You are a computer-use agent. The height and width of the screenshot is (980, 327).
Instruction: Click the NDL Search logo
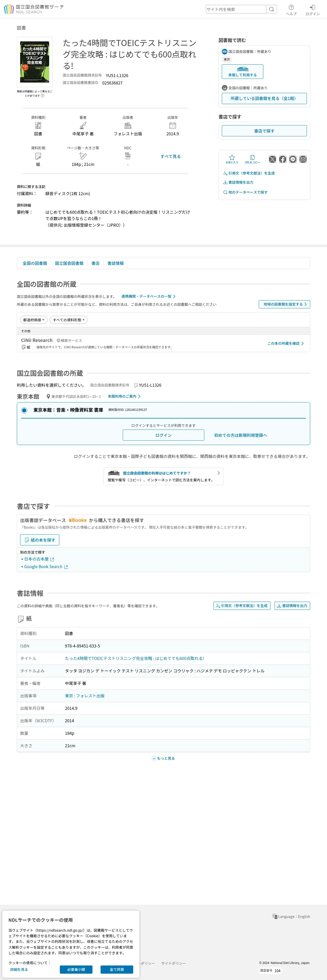click(x=34, y=9)
